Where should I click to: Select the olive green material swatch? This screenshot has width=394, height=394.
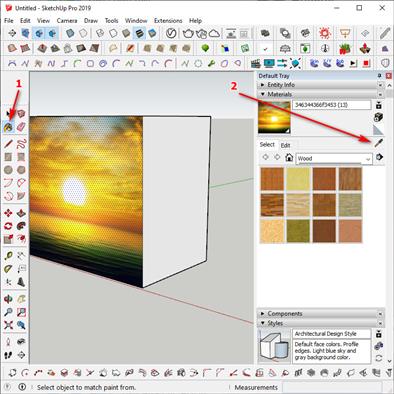[298, 231]
